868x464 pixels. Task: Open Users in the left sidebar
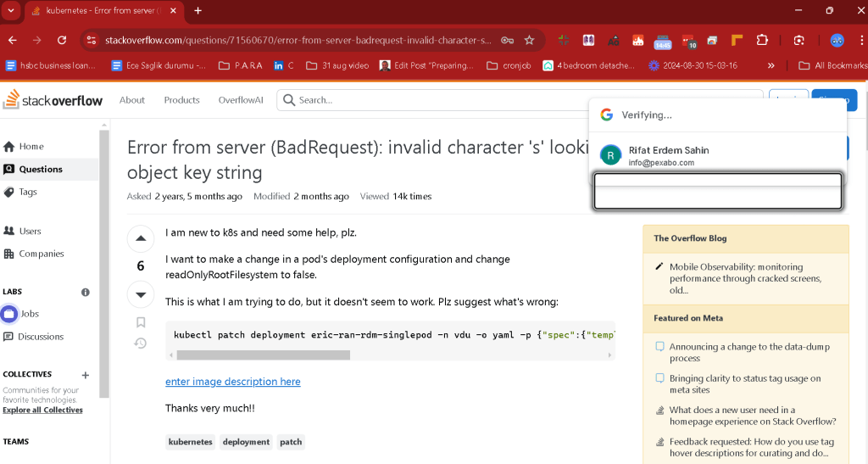point(22,232)
